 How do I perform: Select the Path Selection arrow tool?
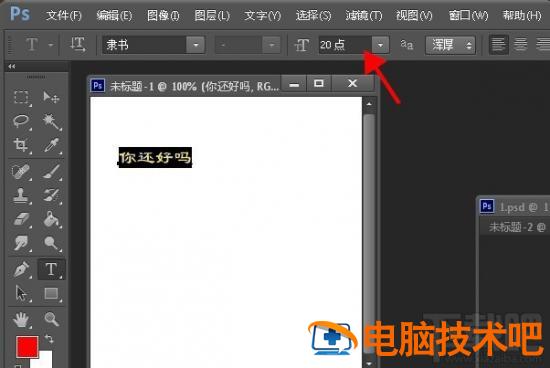[x=21, y=293]
